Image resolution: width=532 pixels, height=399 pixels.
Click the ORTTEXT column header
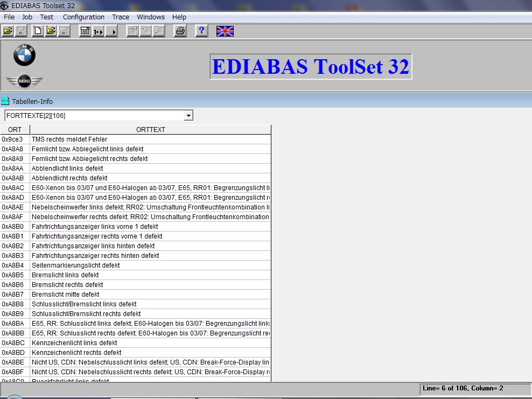[151, 130]
